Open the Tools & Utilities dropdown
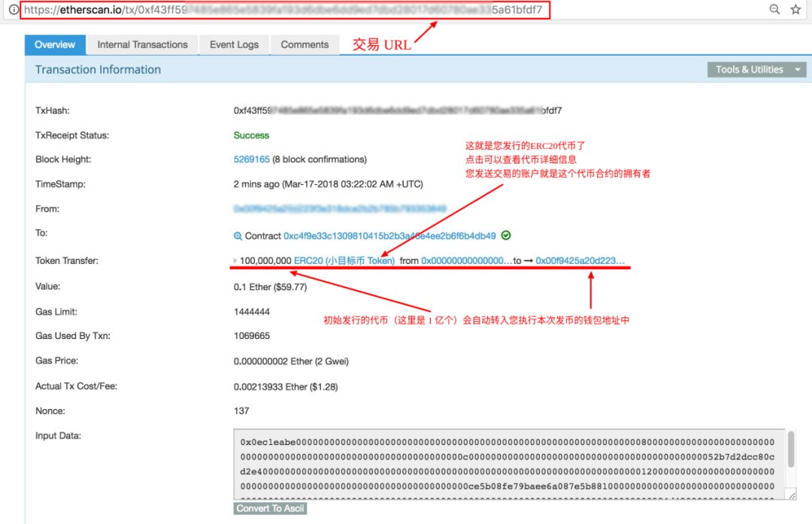812x524 pixels. pos(756,69)
